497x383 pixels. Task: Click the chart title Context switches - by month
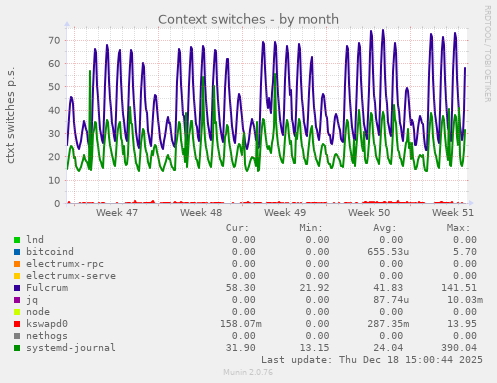(248, 19)
